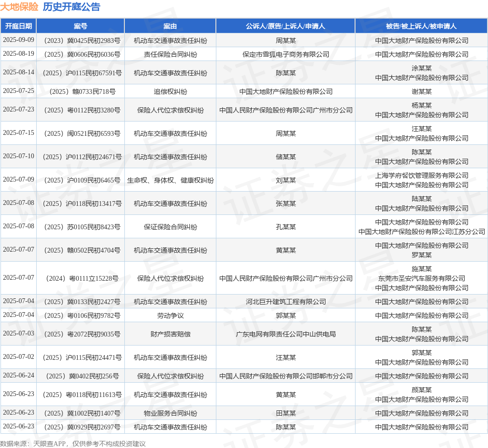
Task: Select defendant 上海学府餐饮管理服务有限公司
Action: pos(422,175)
